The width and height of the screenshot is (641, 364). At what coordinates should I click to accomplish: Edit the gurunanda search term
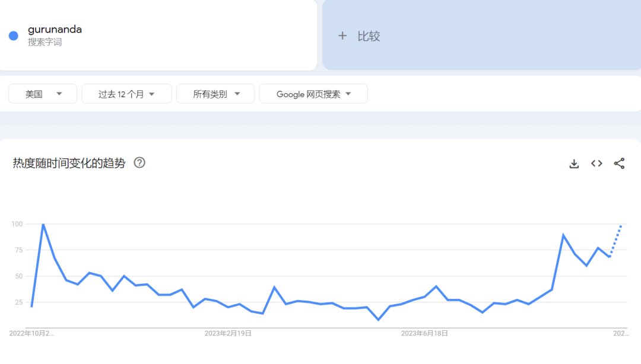(x=55, y=30)
